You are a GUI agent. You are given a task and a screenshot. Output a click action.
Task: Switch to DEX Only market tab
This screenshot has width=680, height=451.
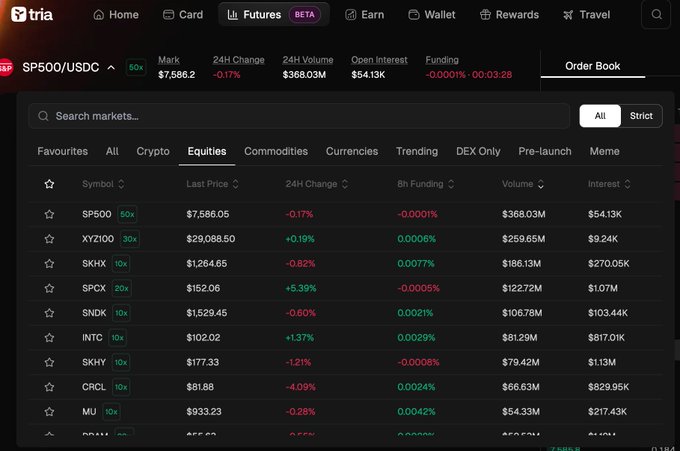[x=478, y=151]
